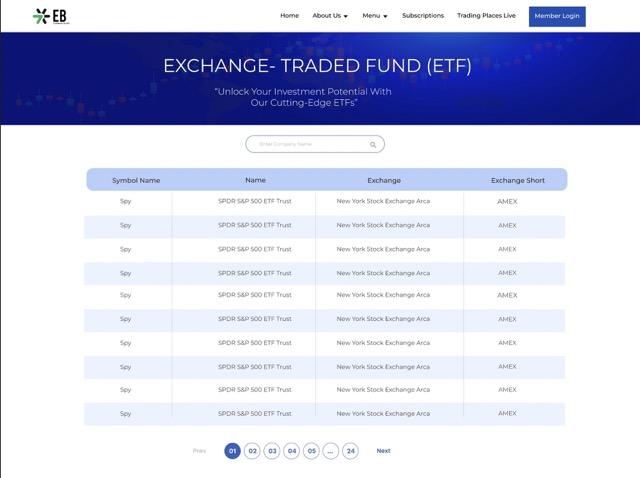
Task: Expand the About Us dropdown arrow
Action: [346, 16]
